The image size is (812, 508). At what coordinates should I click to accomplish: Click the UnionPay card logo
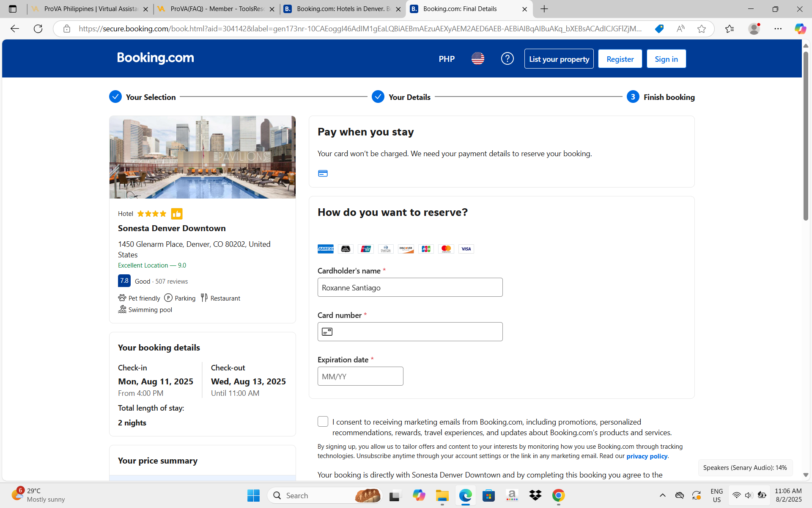[366, 249]
